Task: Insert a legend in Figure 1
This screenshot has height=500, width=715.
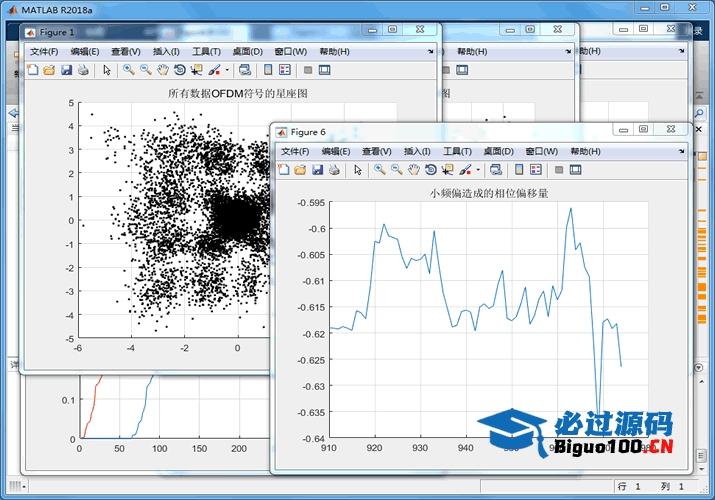Action: tap(285, 70)
